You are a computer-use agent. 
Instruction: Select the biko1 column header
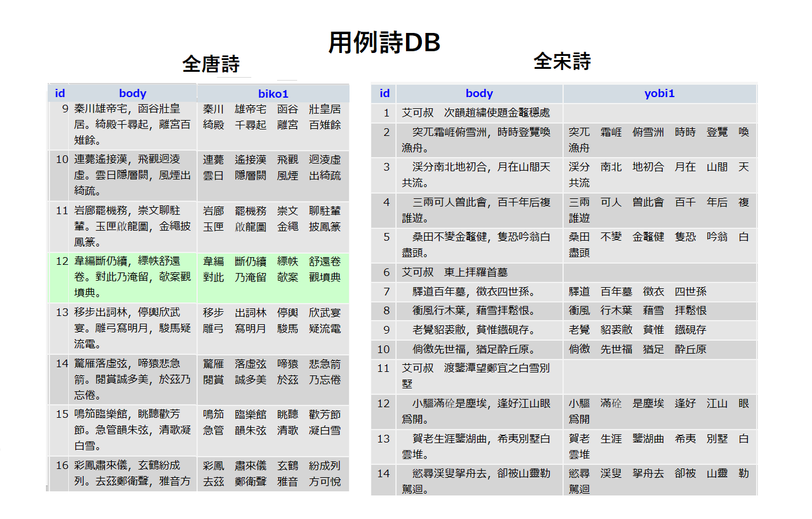pos(273,94)
